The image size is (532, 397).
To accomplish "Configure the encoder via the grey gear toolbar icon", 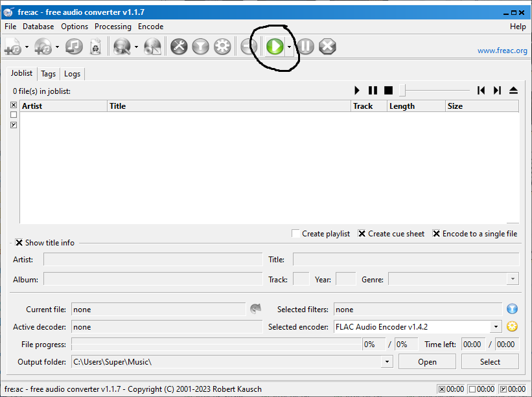I will point(222,47).
